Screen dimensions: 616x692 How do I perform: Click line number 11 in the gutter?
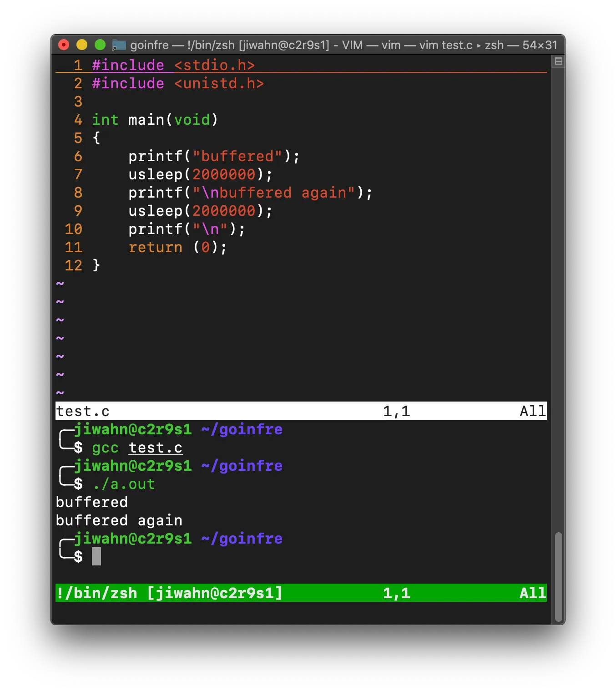coord(74,247)
